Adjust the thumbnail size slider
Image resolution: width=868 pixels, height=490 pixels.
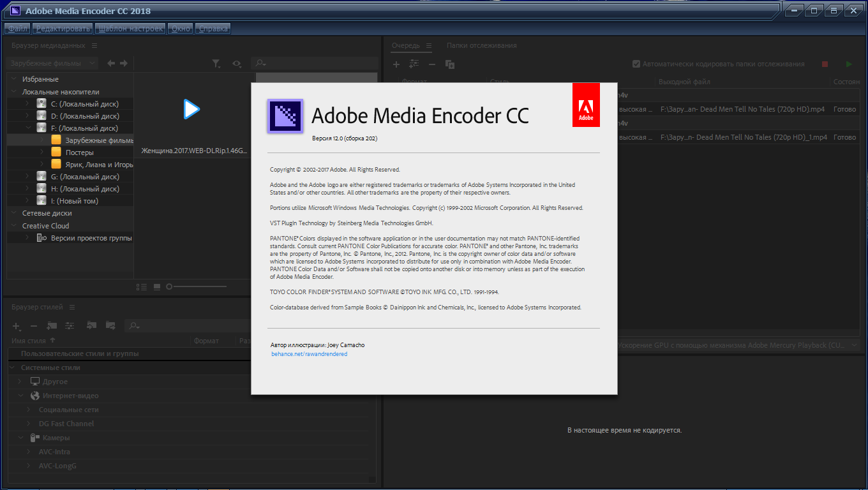[197, 287]
